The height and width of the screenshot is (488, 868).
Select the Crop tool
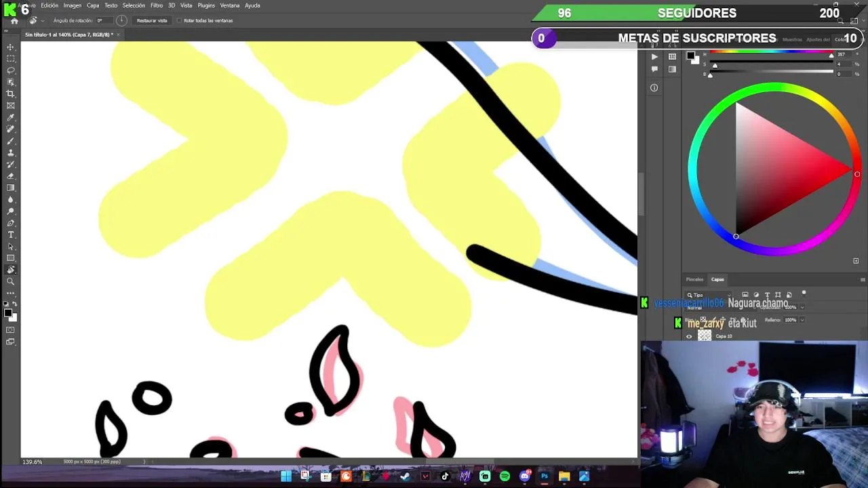tap(11, 94)
